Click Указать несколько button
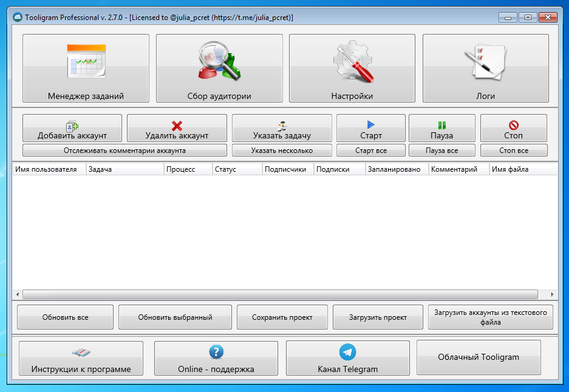This screenshot has width=569, height=392. pos(282,150)
